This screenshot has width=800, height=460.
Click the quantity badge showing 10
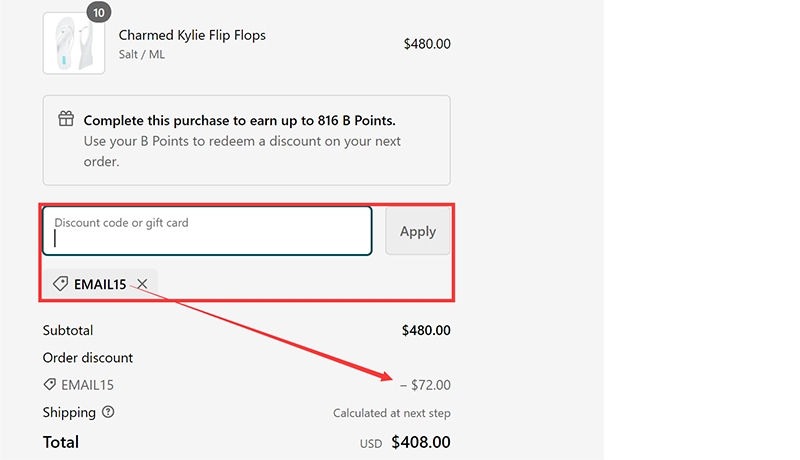pyautogui.click(x=98, y=12)
